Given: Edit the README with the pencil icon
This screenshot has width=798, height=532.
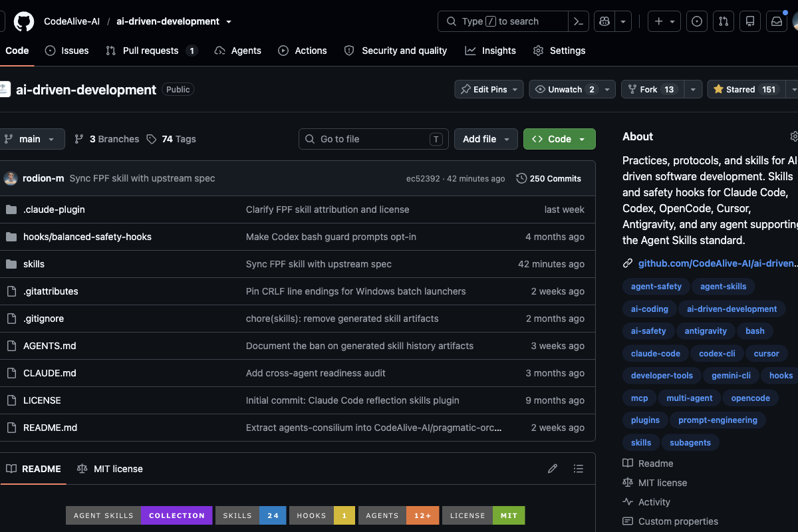Looking at the screenshot, I should [553, 469].
